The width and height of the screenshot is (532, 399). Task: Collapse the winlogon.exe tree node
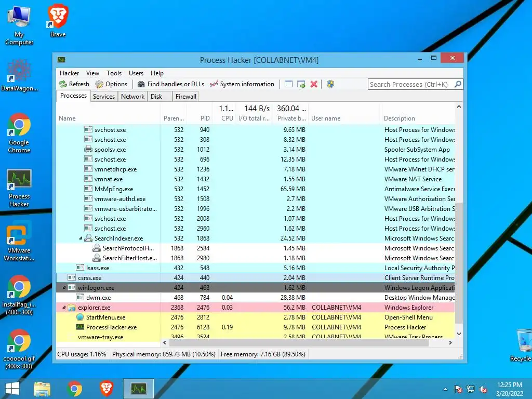click(64, 288)
